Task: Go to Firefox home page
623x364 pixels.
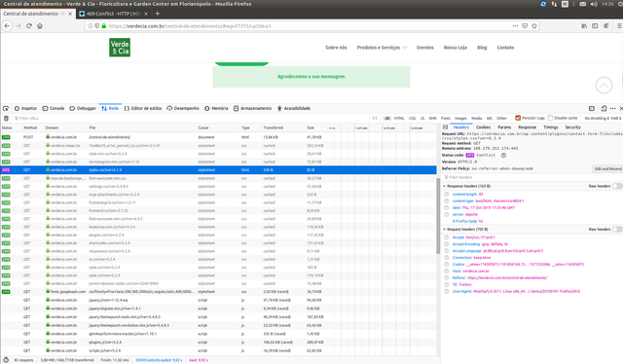Action: 40,26
